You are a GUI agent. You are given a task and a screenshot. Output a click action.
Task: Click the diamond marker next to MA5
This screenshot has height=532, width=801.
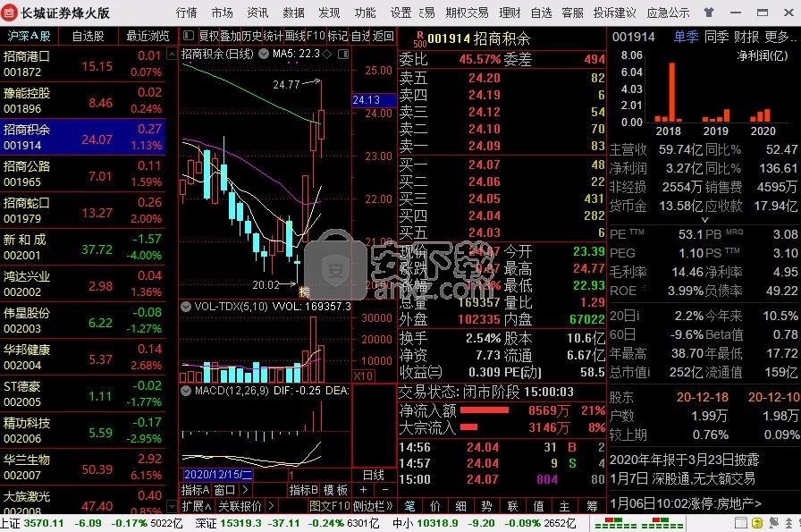tap(328, 54)
